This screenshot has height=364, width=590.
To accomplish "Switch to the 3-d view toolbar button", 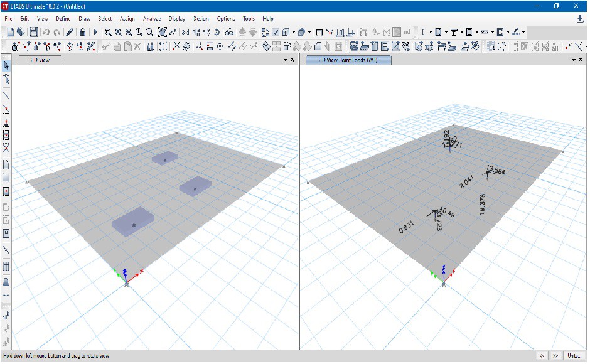I will 186,32.
